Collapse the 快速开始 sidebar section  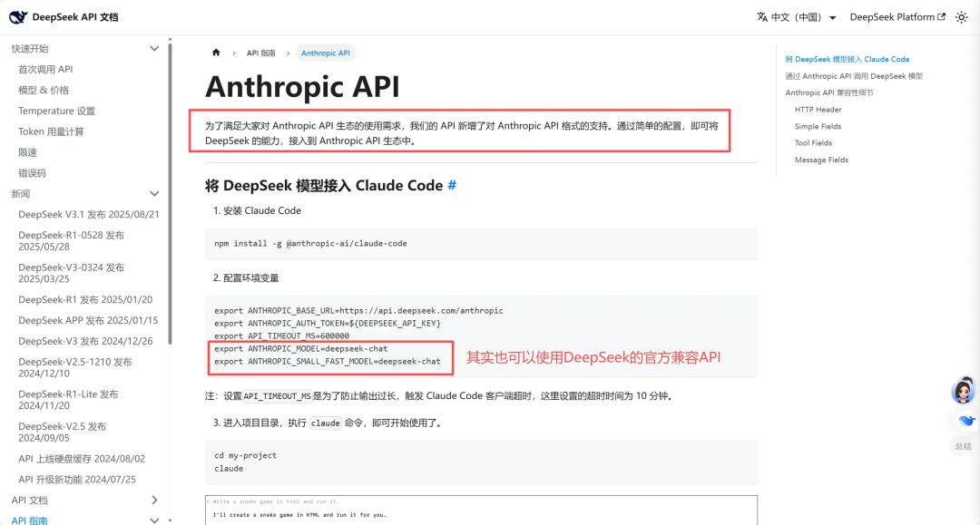coord(154,47)
